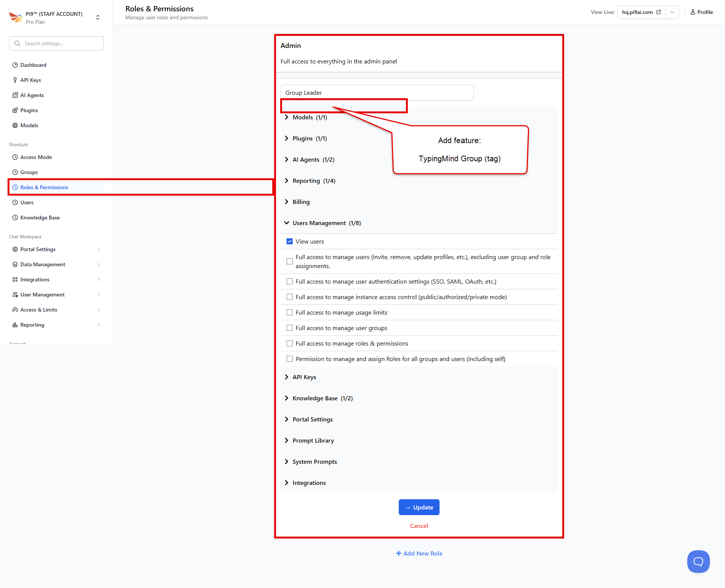Expand the Plugins permission section
Viewport: 725px width, 588px height.
419,139
